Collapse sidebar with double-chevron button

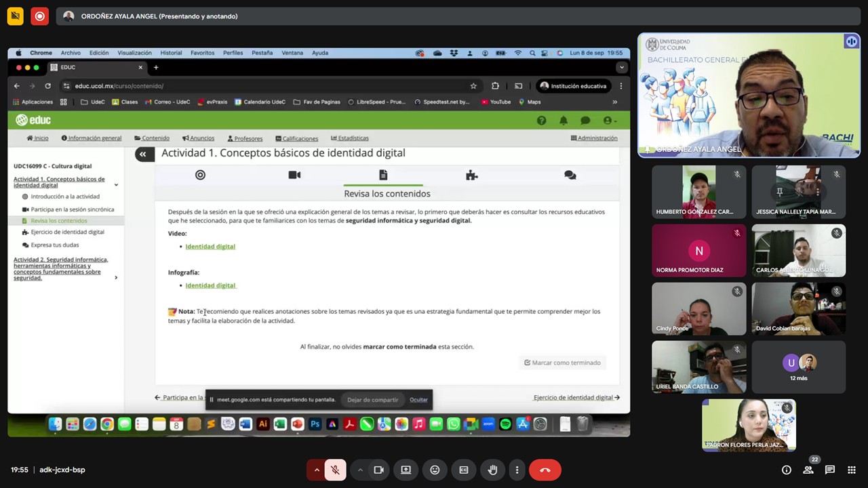(x=143, y=155)
